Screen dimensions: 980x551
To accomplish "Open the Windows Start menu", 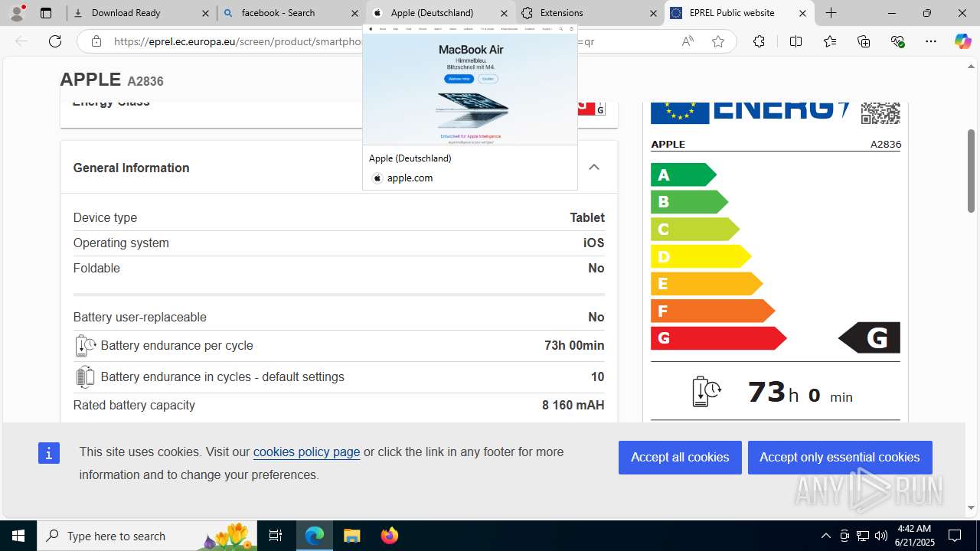I will (18, 536).
